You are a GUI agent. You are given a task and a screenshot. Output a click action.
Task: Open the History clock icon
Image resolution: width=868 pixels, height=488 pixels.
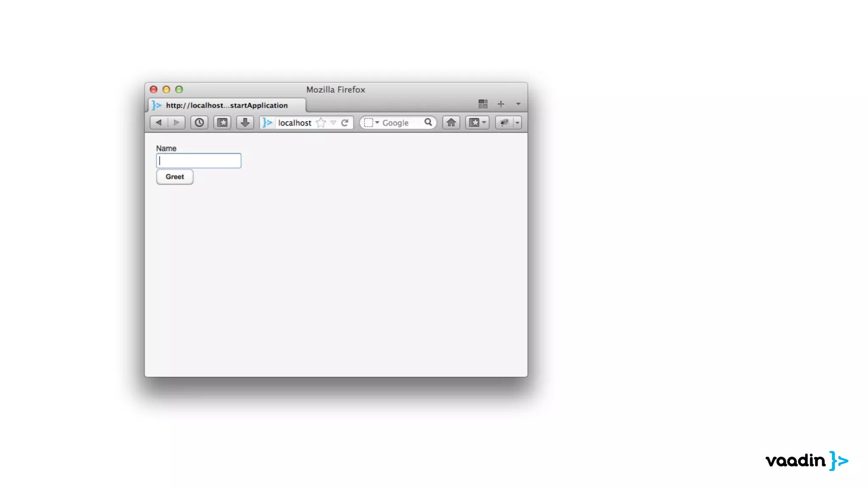tap(199, 123)
